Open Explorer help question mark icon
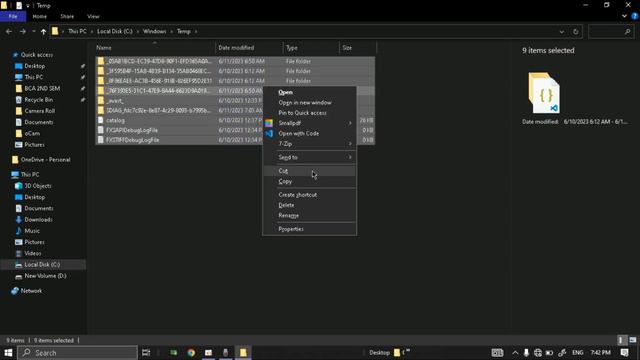Screen dimensions: 640x360 (x=634, y=16)
